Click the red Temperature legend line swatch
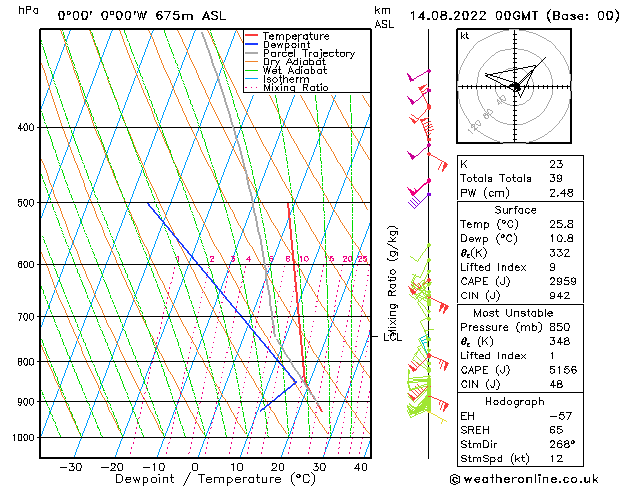Image resolution: width=629 pixels, height=486 pixels. pyautogui.click(x=251, y=36)
